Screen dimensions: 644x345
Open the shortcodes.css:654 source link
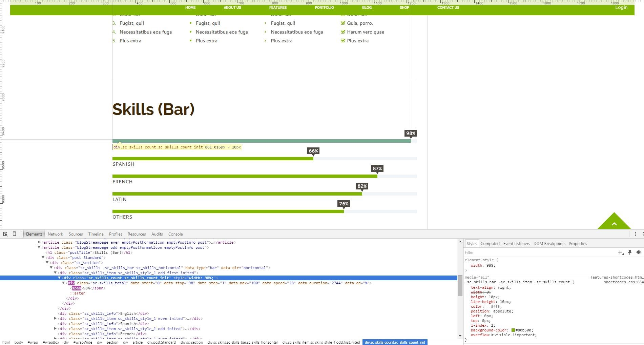tap(623, 282)
